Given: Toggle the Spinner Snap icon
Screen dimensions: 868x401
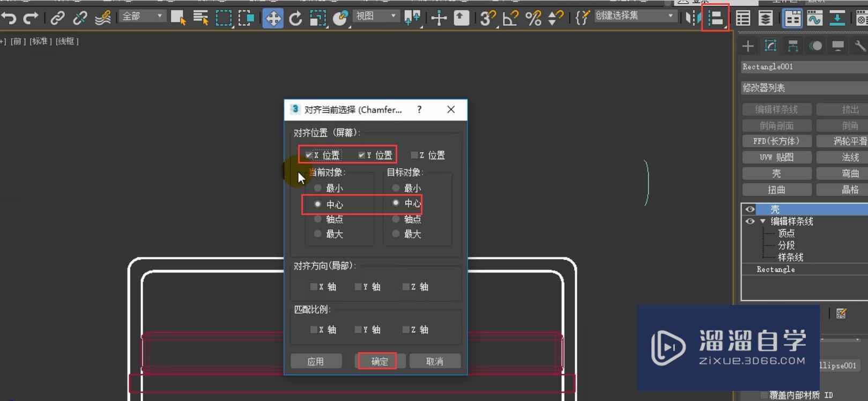Looking at the screenshot, I should (x=555, y=18).
